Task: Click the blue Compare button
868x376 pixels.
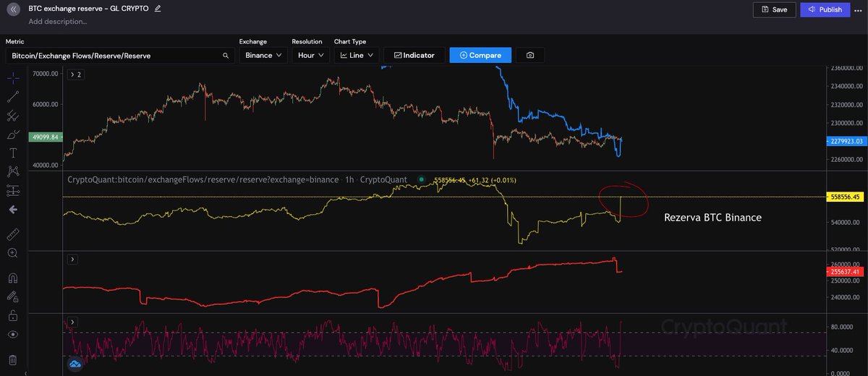Action: (x=480, y=55)
